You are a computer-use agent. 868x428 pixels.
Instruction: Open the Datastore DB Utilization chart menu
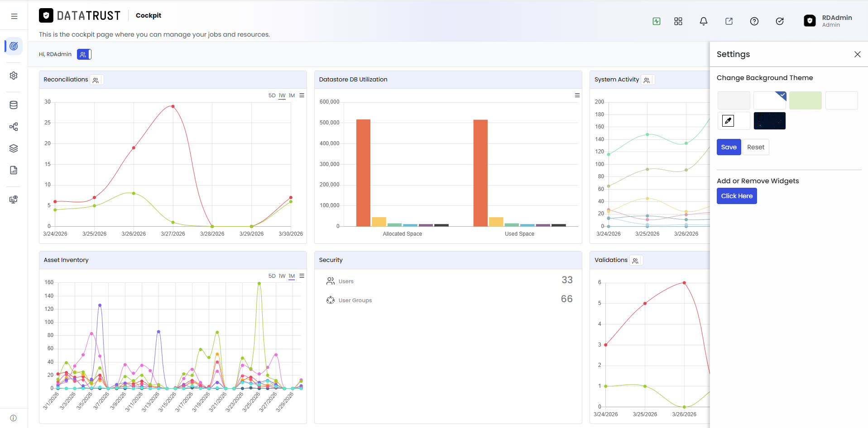577,95
